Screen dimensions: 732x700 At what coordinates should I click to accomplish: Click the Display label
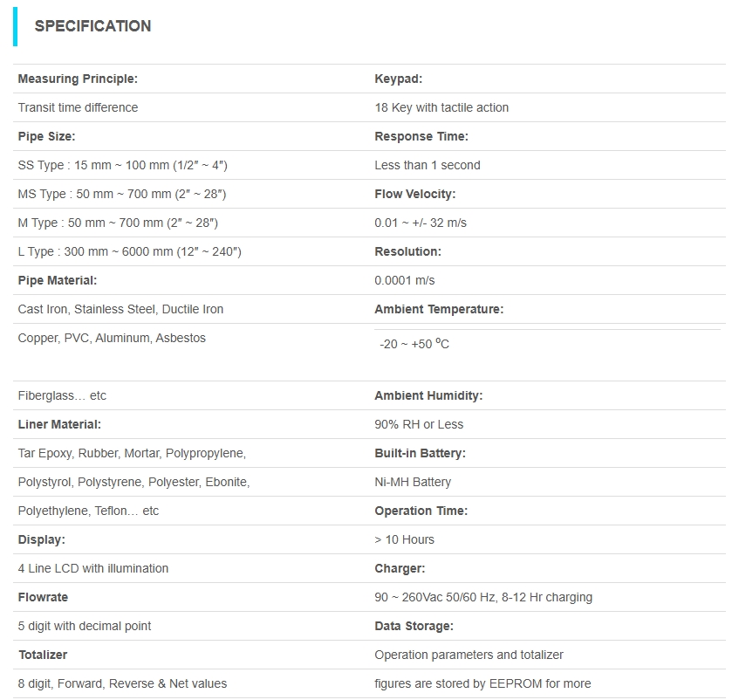41,539
